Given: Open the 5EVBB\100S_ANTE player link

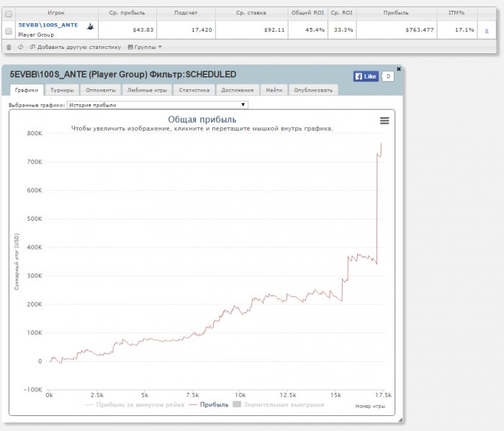Looking at the screenshot, I should (x=48, y=25).
